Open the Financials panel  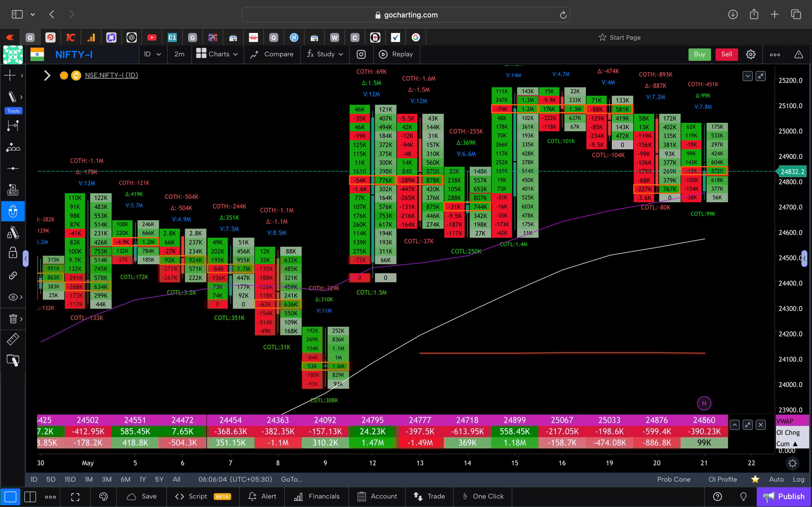[317, 496]
